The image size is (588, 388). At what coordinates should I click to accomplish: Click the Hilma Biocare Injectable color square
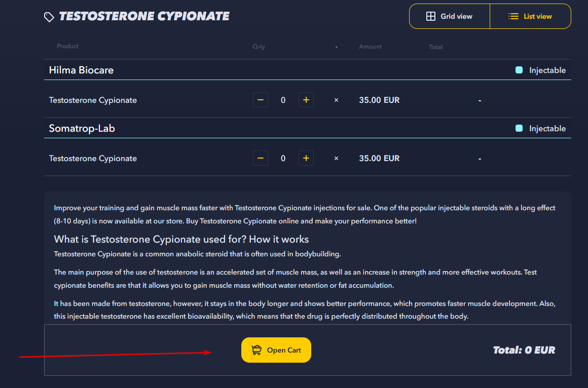519,70
